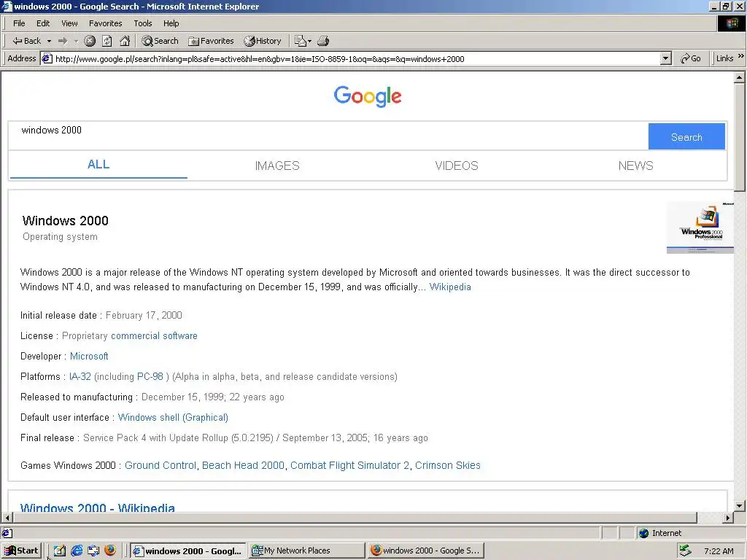Click the Windows logo throbber icon

[731, 23]
